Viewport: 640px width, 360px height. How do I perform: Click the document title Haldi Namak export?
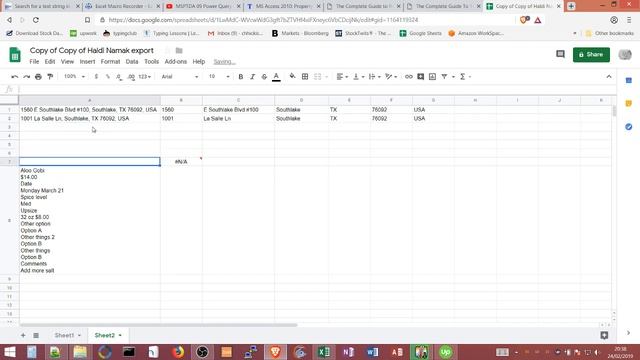[91, 51]
